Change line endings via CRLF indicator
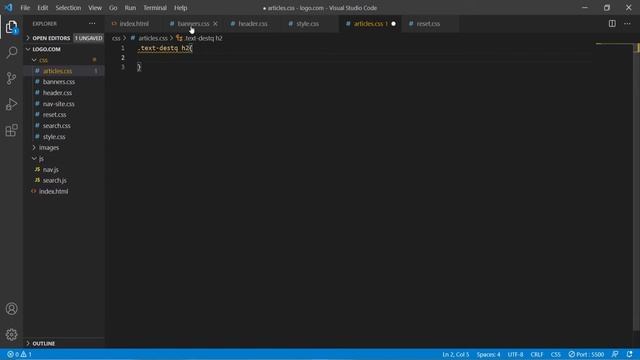640x360 pixels. [x=536, y=354]
